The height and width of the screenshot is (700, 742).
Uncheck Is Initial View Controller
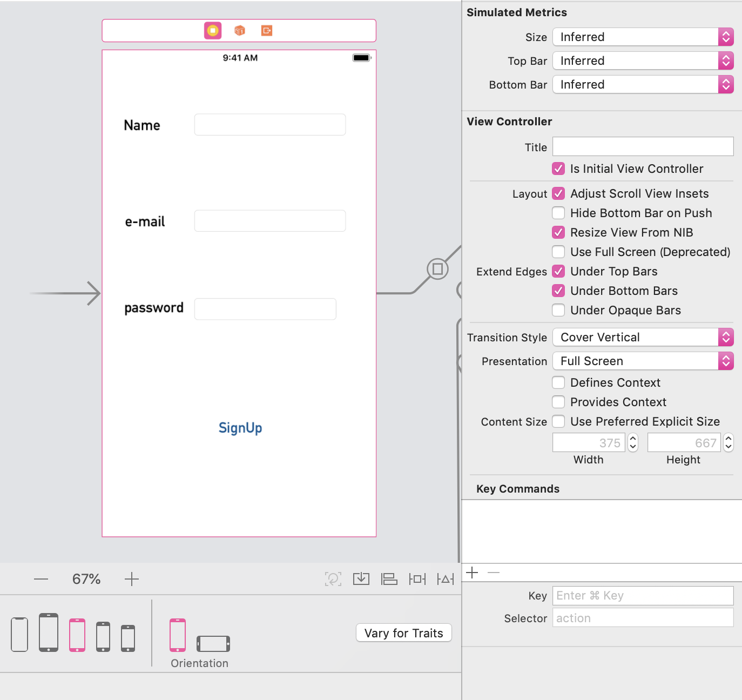(558, 169)
